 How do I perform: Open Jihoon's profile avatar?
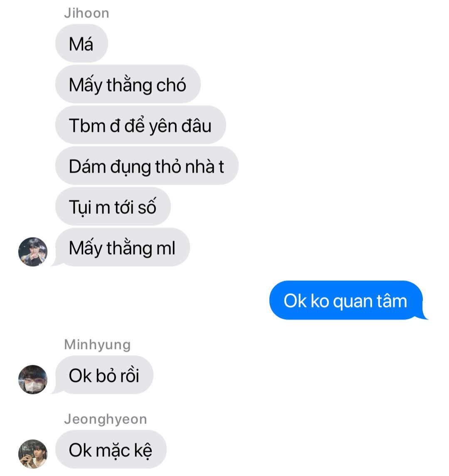tap(33, 252)
